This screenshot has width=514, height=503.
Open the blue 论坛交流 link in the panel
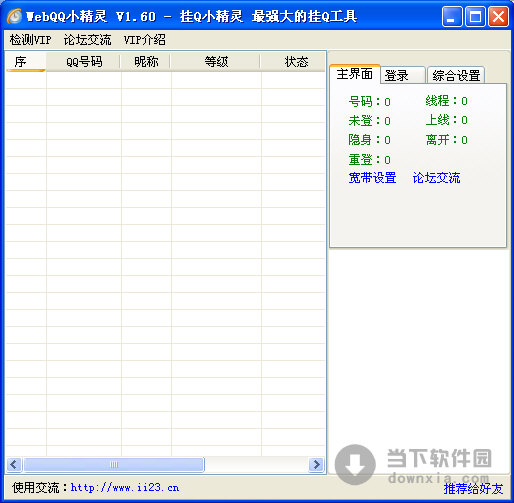click(x=436, y=178)
